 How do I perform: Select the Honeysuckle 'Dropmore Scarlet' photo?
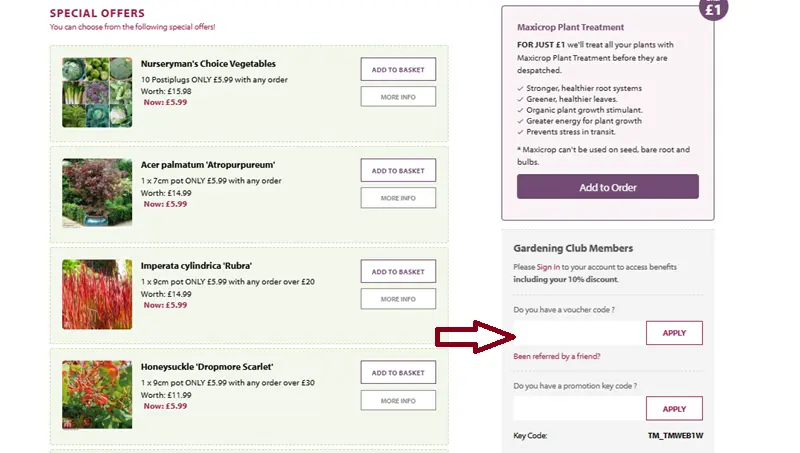tap(97, 395)
